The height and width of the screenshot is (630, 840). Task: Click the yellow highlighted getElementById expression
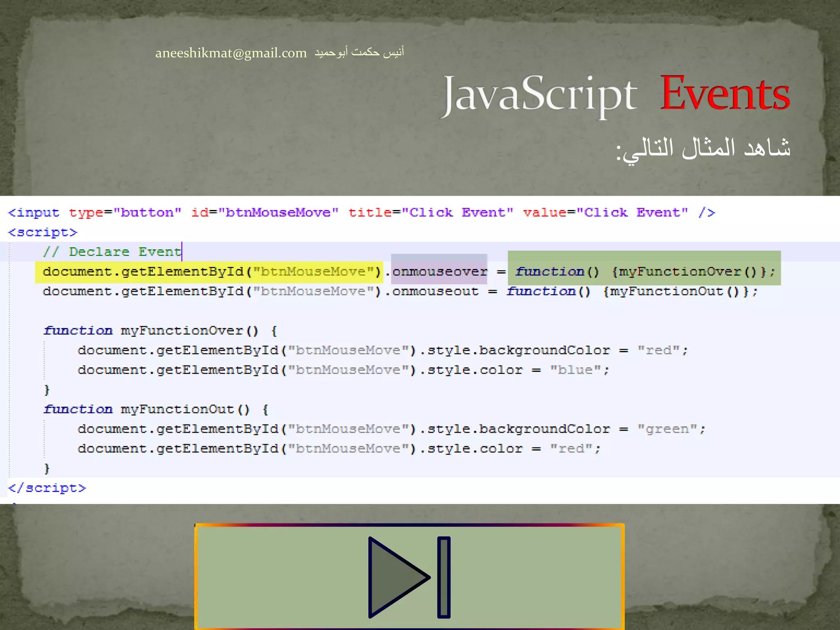click(209, 272)
